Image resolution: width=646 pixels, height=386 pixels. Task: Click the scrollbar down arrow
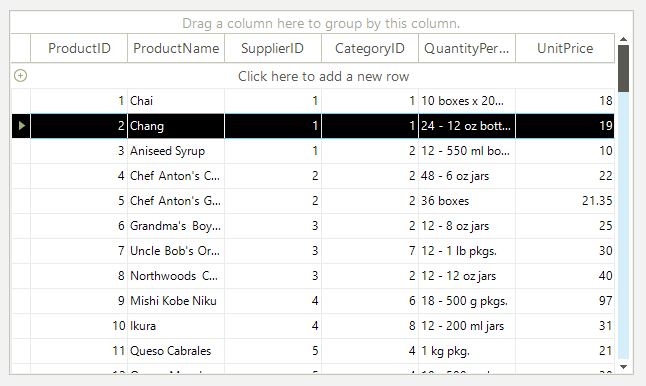pyautogui.click(x=623, y=367)
